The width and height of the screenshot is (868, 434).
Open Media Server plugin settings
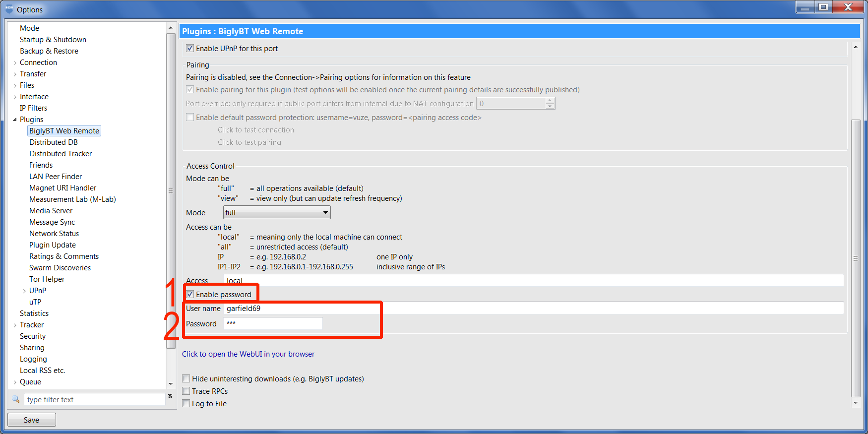(x=51, y=211)
